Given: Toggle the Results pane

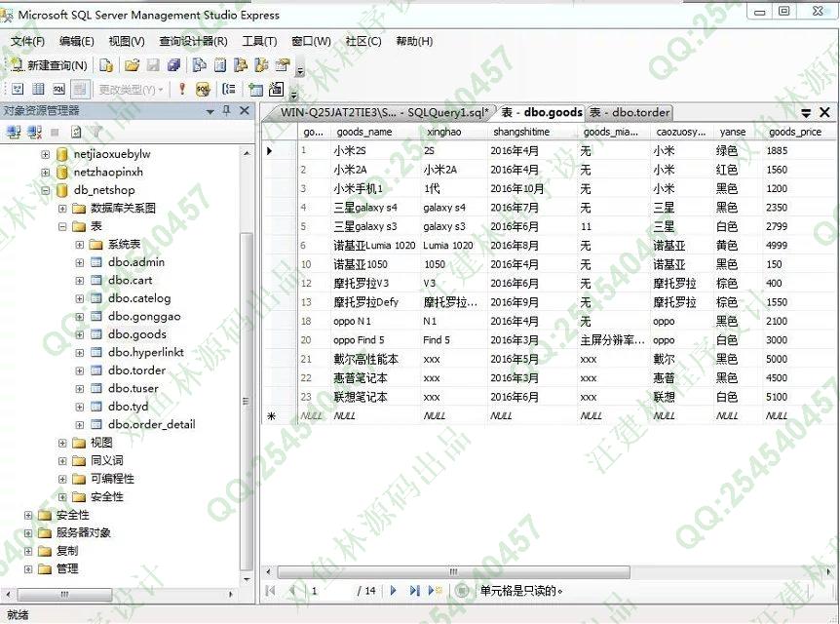Looking at the screenshot, I should (x=79, y=89).
